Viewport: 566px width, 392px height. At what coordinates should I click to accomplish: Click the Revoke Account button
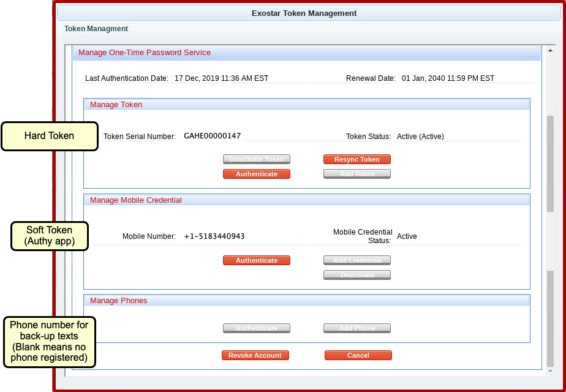point(255,355)
